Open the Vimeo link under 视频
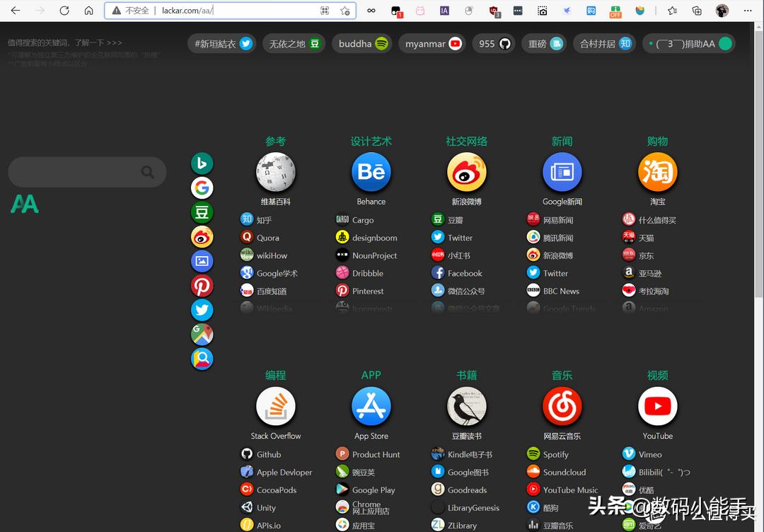This screenshot has height=532, width=764. 642,455
